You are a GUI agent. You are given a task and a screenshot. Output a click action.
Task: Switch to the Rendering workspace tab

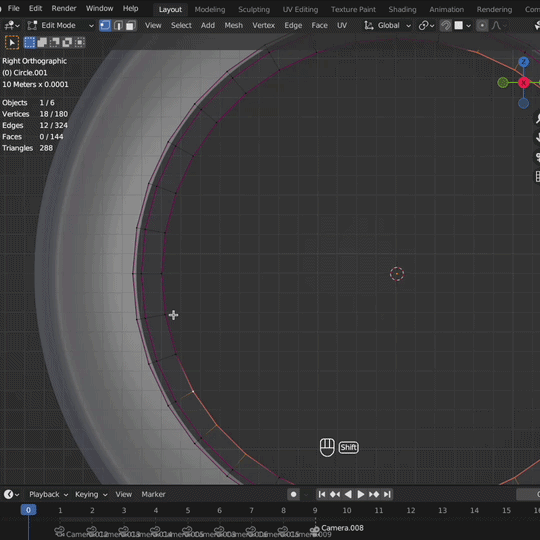point(494,10)
